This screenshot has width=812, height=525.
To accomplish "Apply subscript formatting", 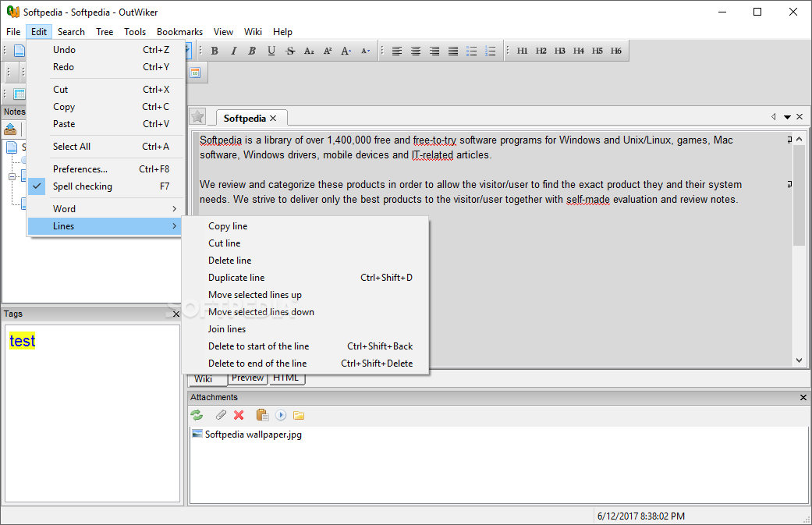I will [309, 51].
